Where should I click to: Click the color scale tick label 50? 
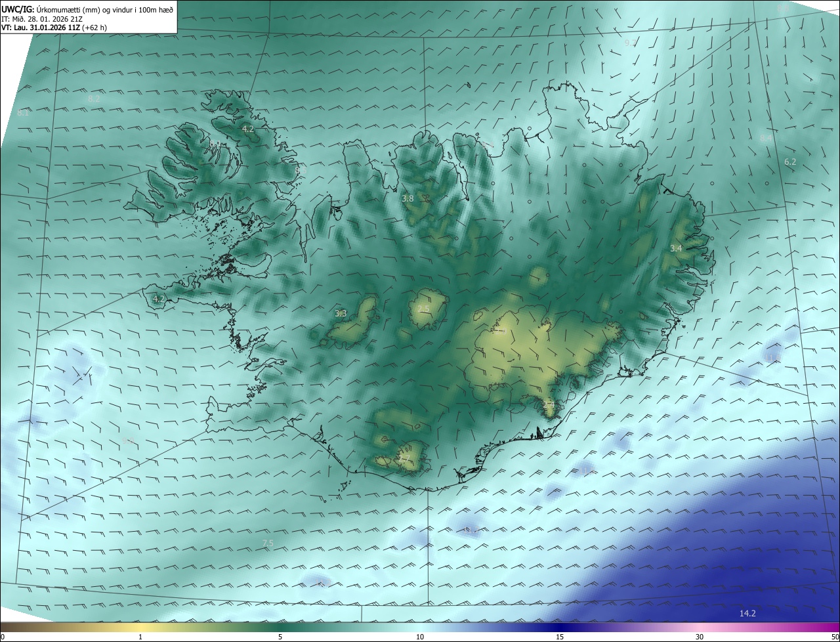835,637
